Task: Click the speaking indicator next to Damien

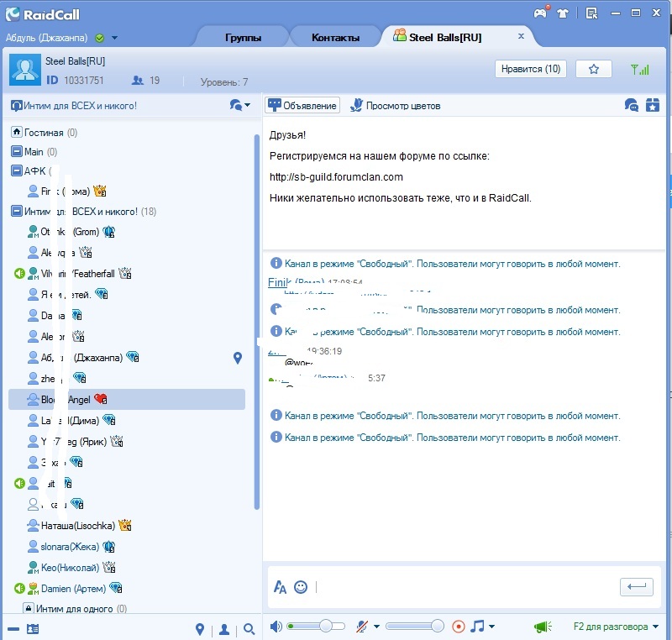Action: [x=19, y=589]
